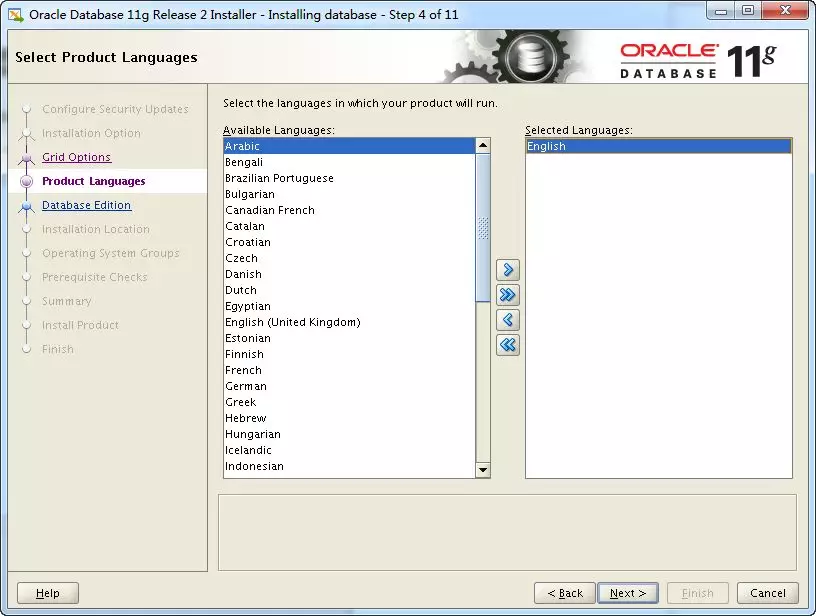The height and width of the screenshot is (616, 816).
Task: Click the add selected language arrow button
Action: [508, 270]
